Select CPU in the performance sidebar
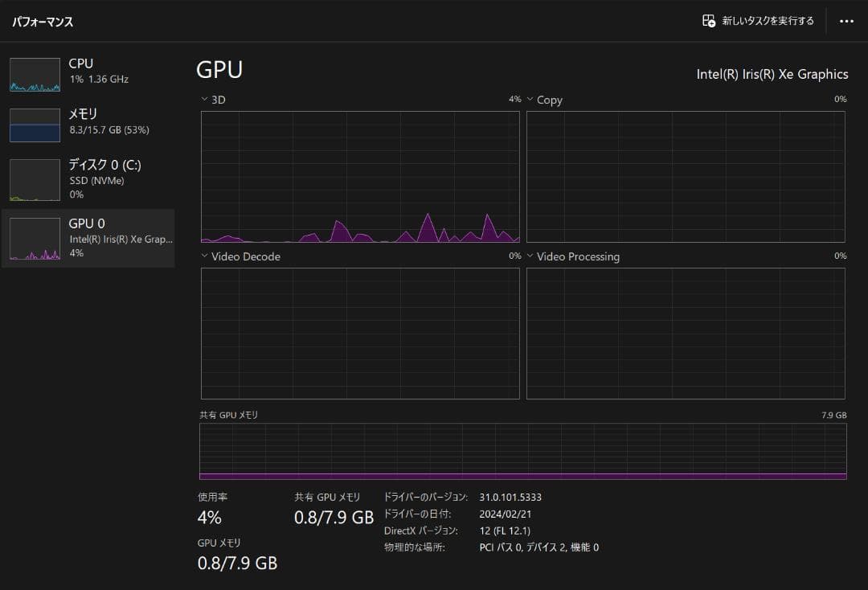 [81, 64]
